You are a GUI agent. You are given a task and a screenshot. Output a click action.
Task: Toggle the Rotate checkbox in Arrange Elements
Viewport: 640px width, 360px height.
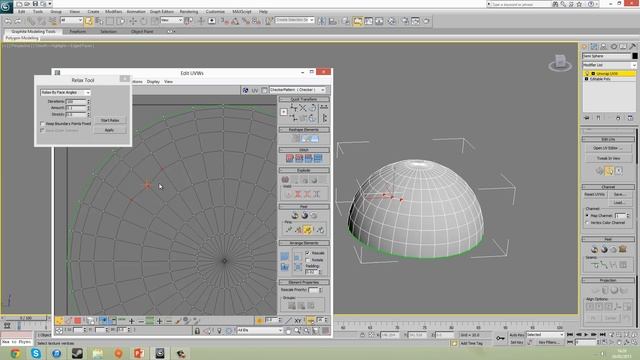click(x=308, y=260)
